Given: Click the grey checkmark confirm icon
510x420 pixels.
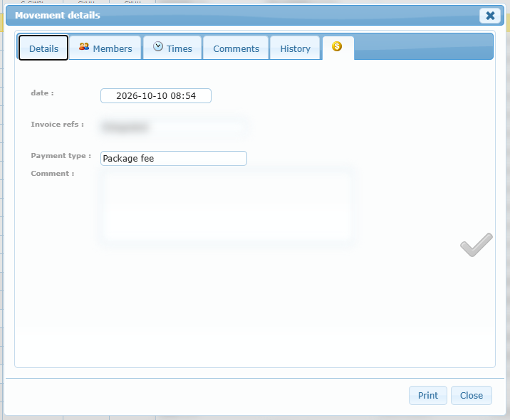Looking at the screenshot, I should tap(477, 245).
